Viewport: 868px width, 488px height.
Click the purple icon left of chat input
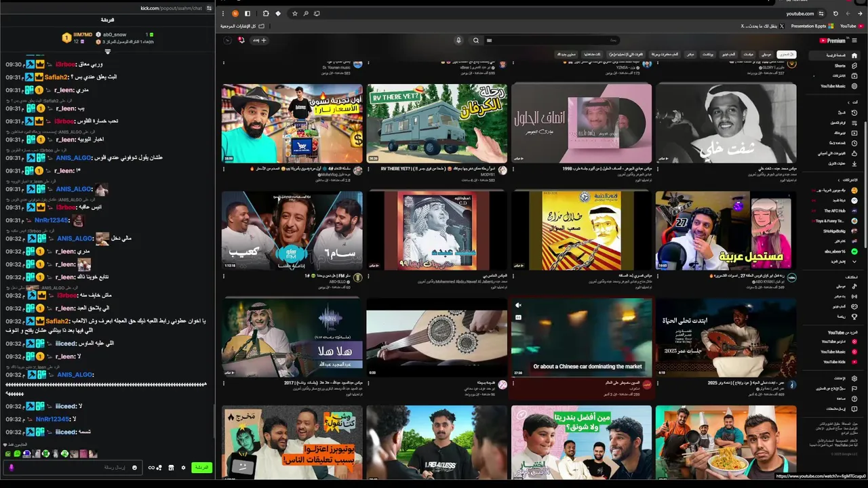point(12,468)
